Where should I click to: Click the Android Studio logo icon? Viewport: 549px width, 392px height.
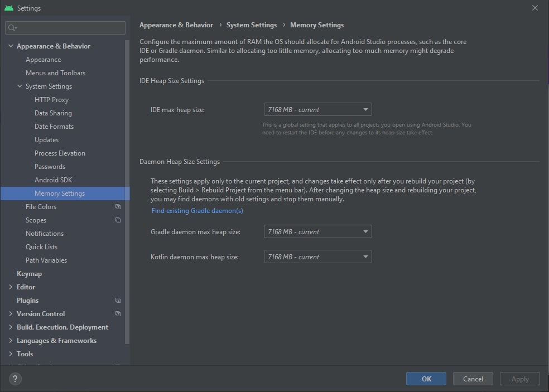pyautogui.click(x=9, y=8)
